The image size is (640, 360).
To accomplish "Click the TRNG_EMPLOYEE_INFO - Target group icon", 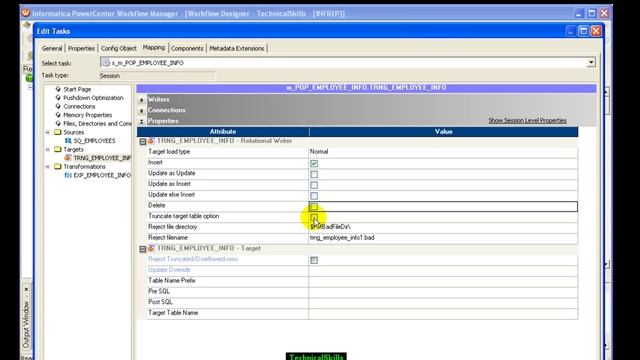I will tap(151, 248).
